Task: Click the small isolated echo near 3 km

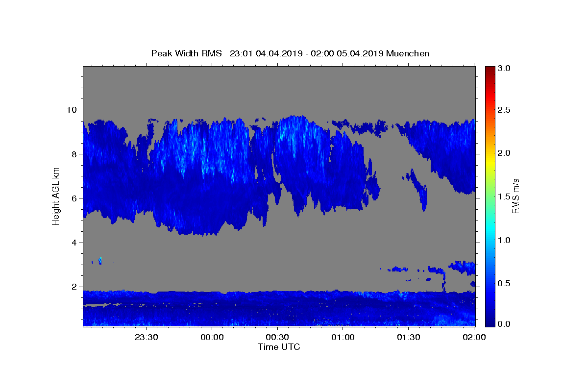Action: 100,260
